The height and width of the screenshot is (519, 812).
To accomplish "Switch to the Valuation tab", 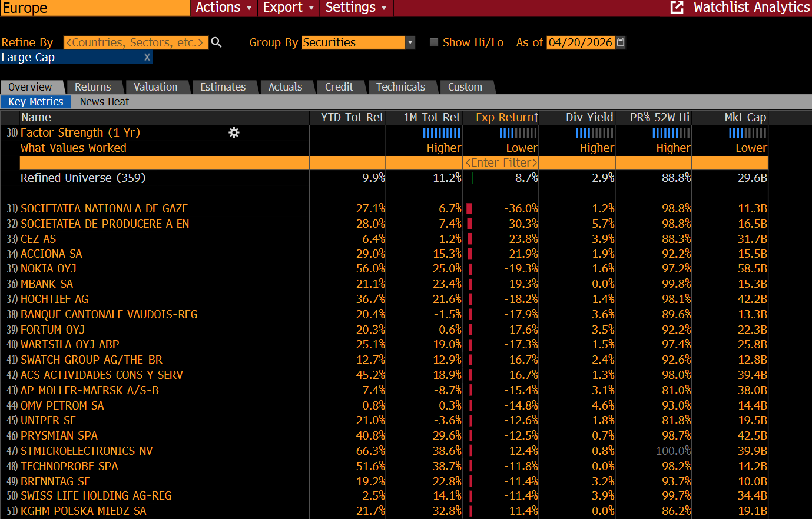I will point(155,87).
